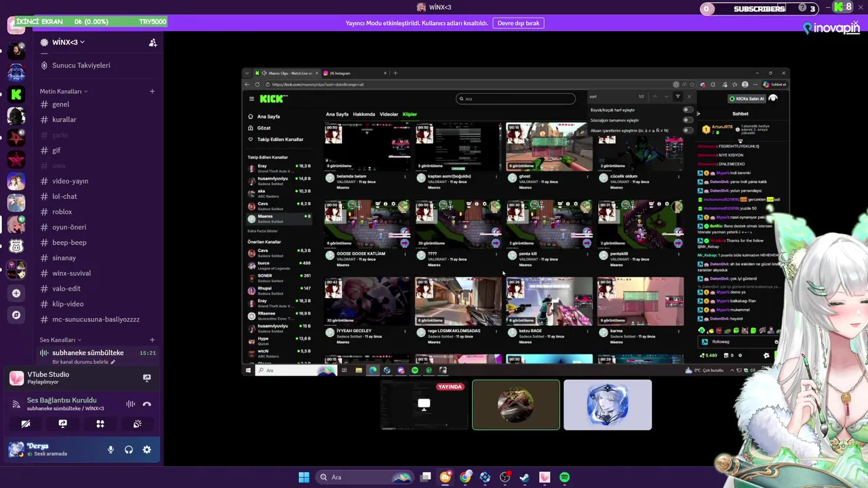This screenshot has width=868, height=488.
Task: Open the ghost clip thumbnail
Action: click(x=549, y=146)
